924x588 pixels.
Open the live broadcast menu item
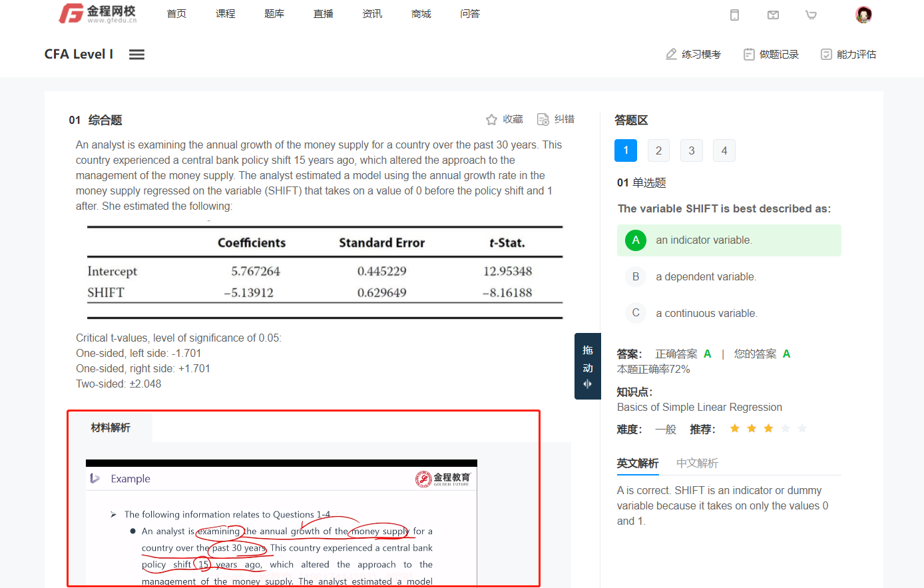point(324,14)
